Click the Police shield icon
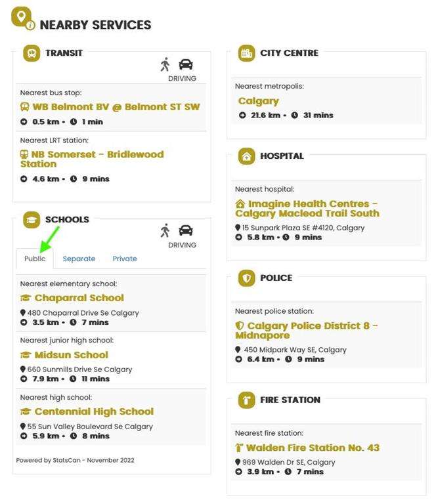Screen dimensions: 436x504 click(246, 278)
